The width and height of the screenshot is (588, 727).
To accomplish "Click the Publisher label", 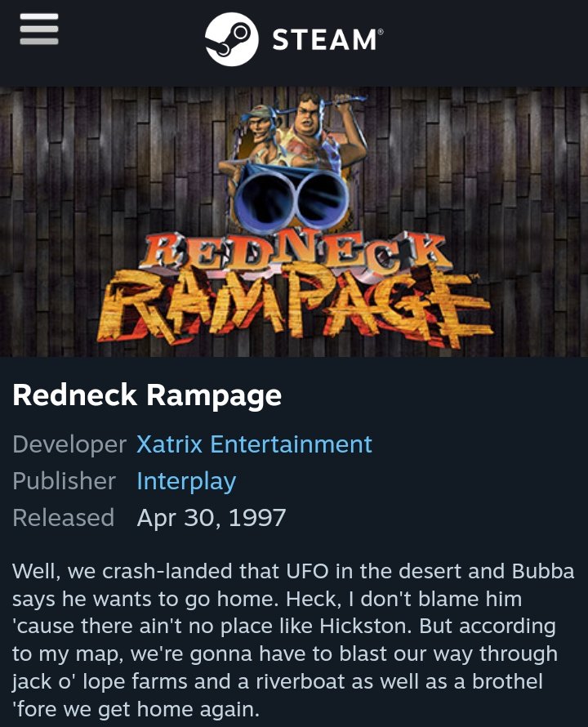I will coord(64,481).
